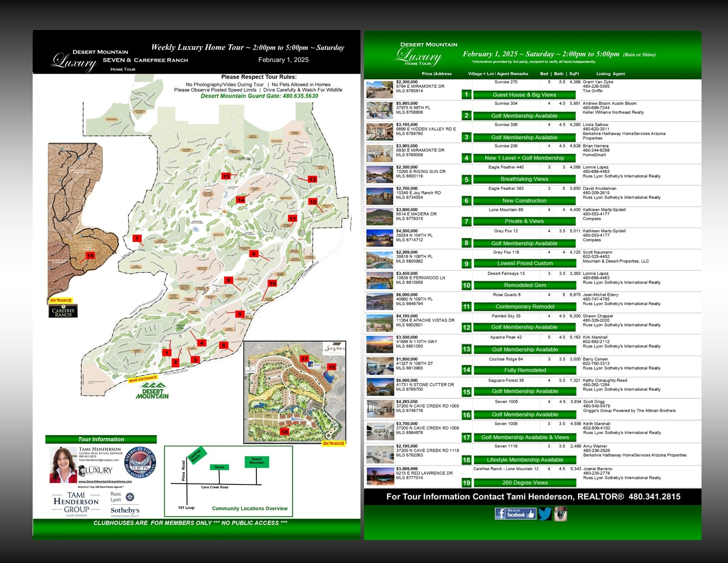Click America's Top 100 agents badge
The height and width of the screenshot is (563, 728).
(x=140, y=463)
